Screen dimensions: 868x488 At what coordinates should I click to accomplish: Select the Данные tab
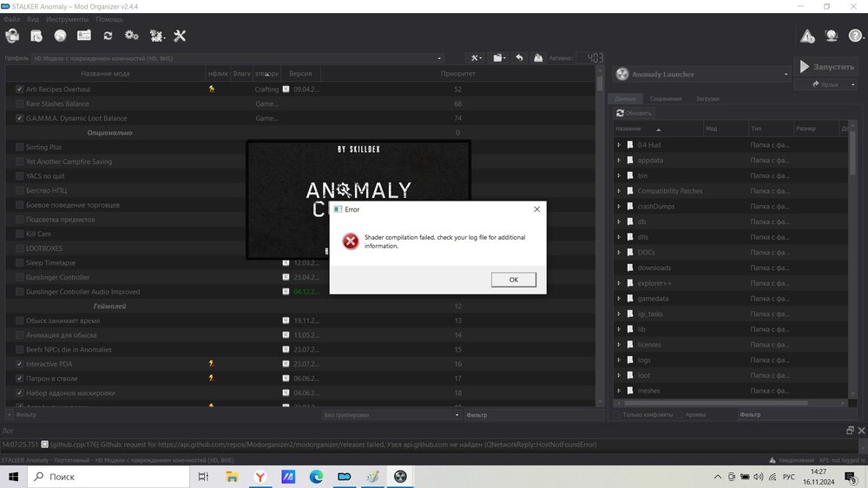click(x=625, y=99)
